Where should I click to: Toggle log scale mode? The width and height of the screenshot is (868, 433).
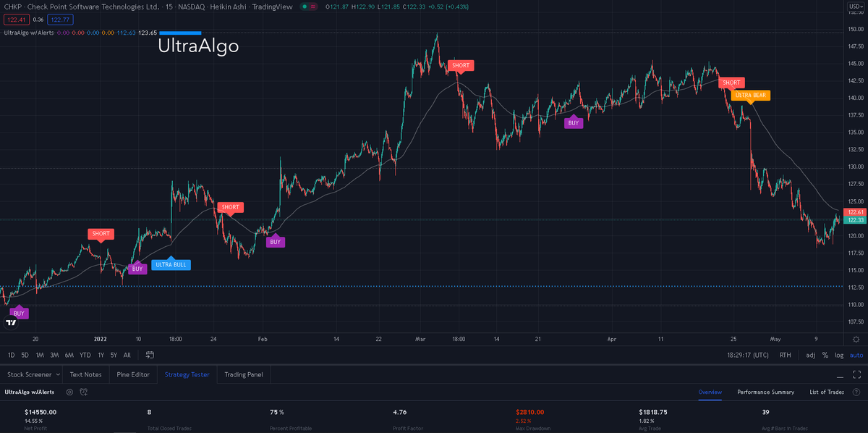[839, 355]
